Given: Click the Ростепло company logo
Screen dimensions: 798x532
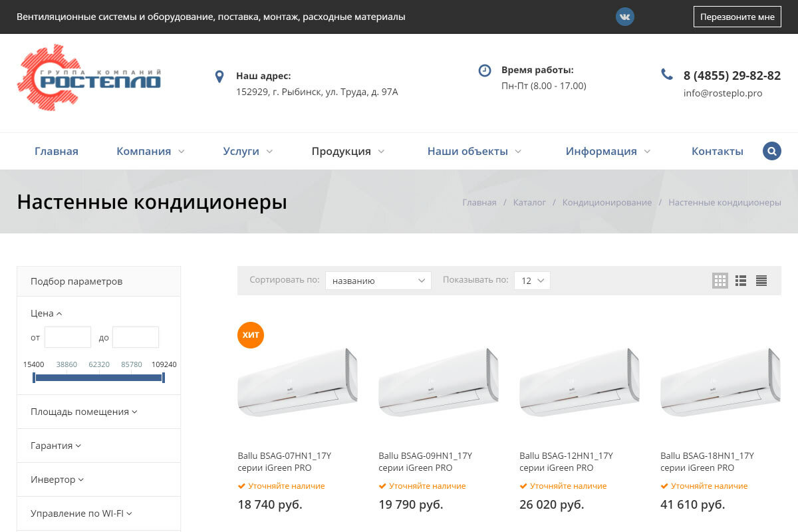Looking at the screenshot, I should coord(89,77).
